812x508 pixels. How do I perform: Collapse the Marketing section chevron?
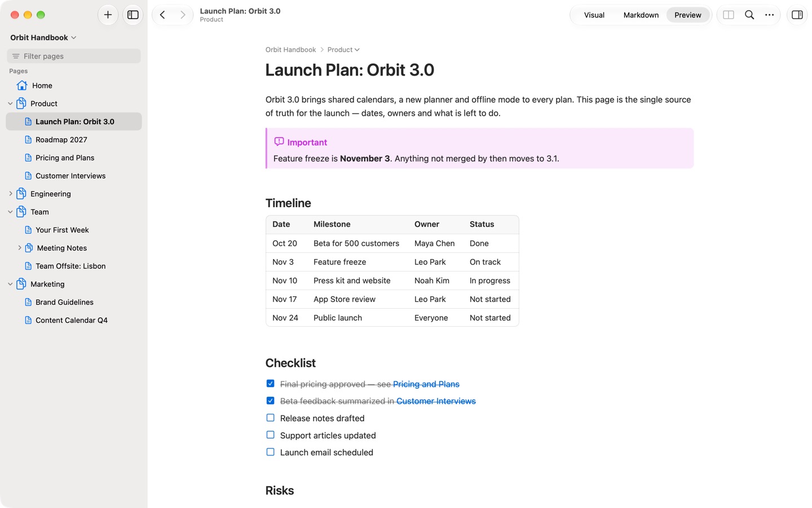[x=10, y=284]
